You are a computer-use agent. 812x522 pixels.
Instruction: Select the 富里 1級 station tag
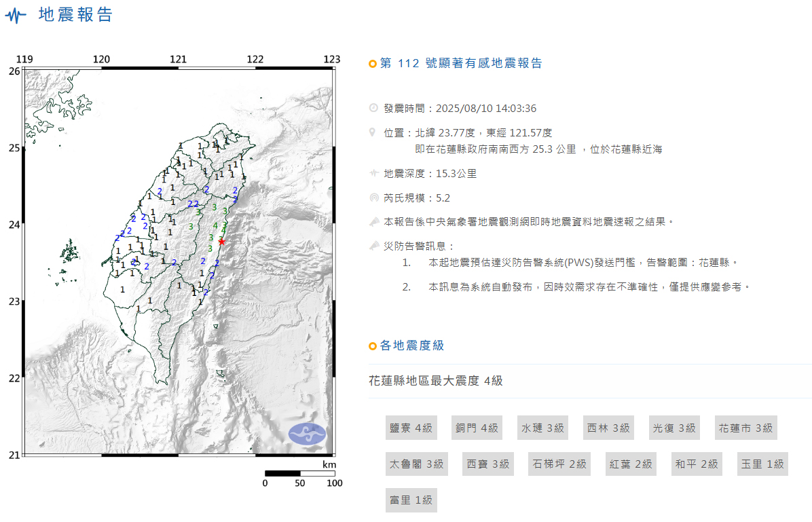point(411,500)
